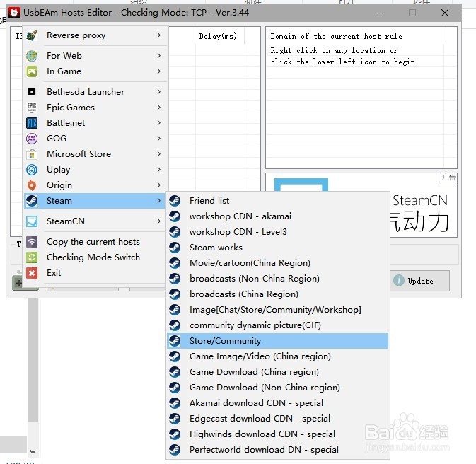This screenshot has height=464, width=476.
Task: Expand the SteamCN submenu arrow
Action: click(x=158, y=221)
